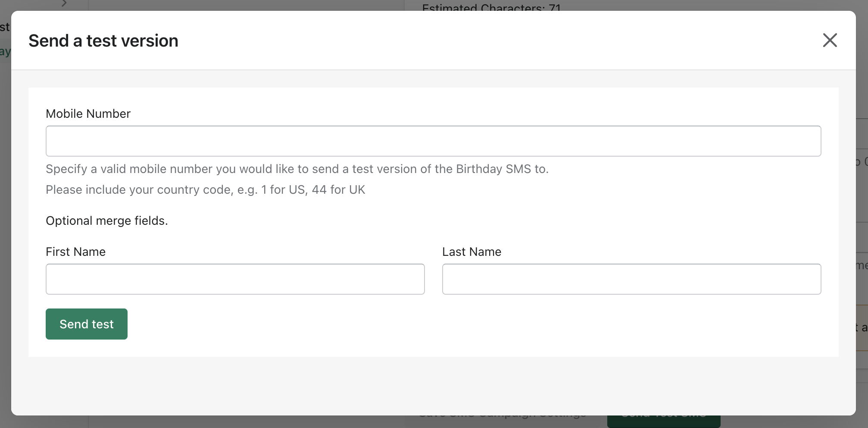This screenshot has width=868, height=428.
Task: Click the Optional merge fields text
Action: 106,221
